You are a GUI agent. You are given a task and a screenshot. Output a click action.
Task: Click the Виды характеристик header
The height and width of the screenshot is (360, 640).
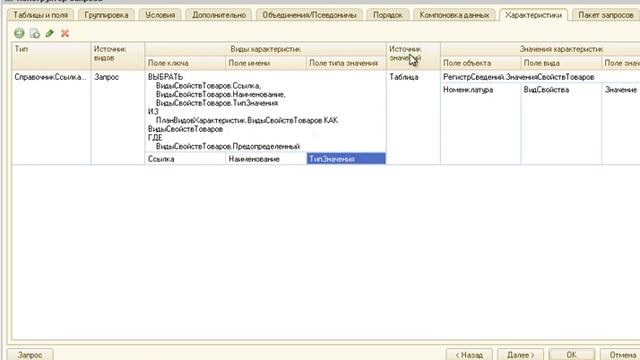click(265, 49)
